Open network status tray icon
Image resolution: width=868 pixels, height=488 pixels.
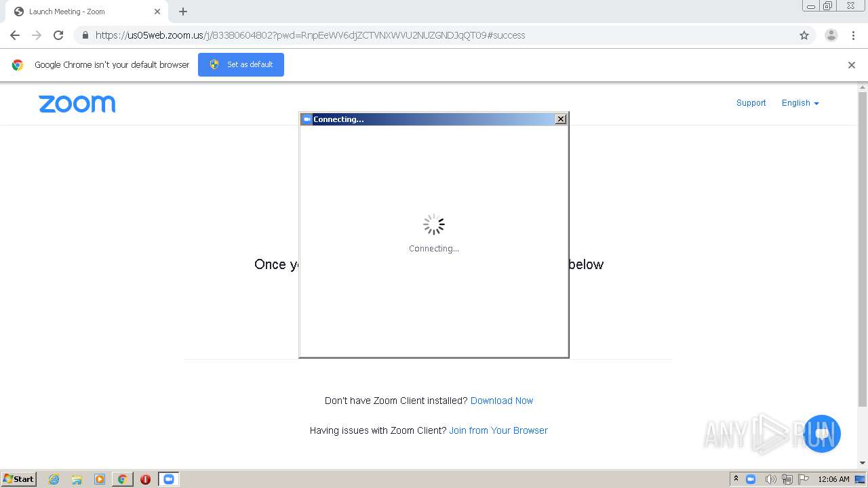coord(787,479)
